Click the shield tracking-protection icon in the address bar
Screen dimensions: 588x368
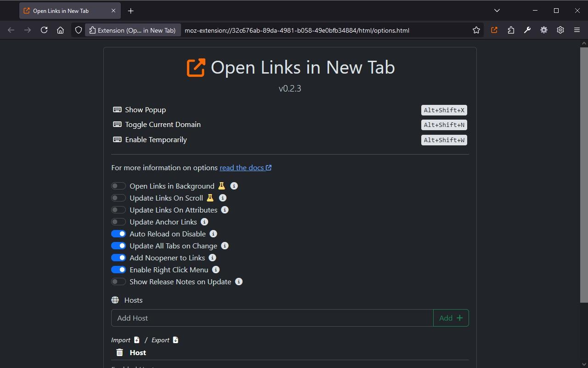coord(79,30)
